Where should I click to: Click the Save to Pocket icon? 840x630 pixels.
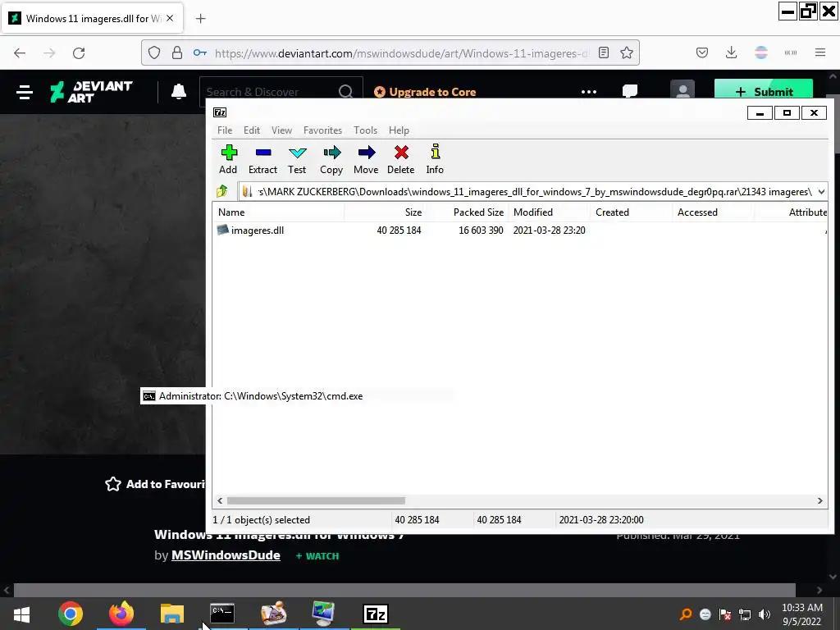point(702,53)
